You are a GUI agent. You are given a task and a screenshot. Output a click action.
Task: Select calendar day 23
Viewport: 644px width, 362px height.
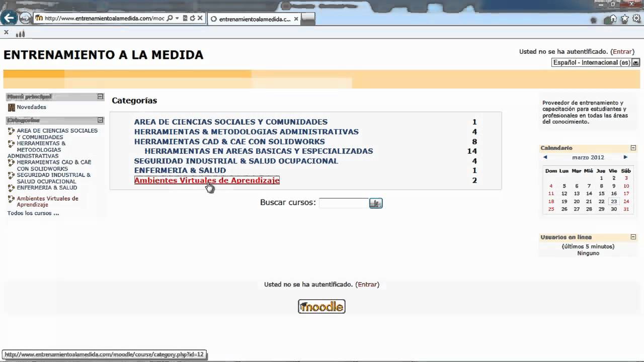614,201
